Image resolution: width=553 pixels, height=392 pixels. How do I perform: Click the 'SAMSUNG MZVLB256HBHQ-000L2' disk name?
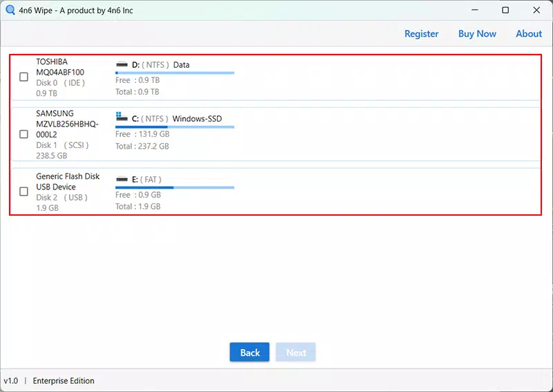(x=67, y=124)
